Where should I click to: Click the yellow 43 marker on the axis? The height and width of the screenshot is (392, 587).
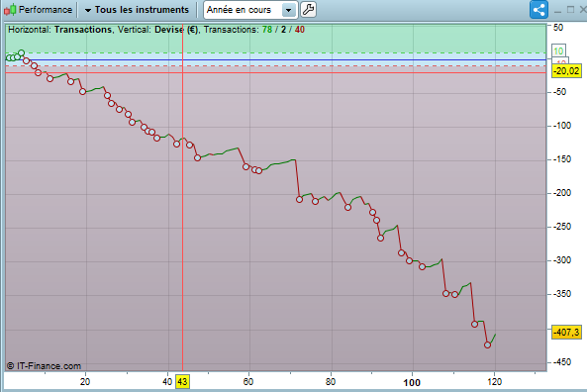coord(182,382)
